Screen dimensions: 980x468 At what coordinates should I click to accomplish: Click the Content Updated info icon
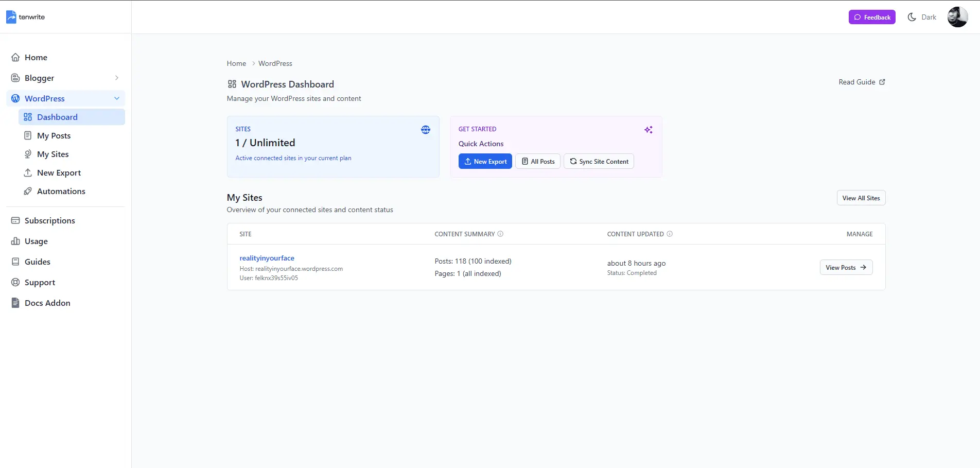click(x=670, y=234)
